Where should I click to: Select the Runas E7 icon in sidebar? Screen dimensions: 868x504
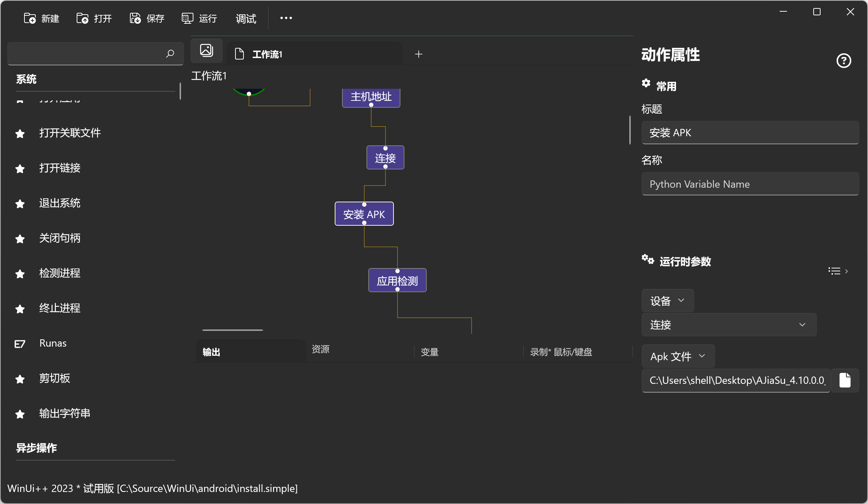tap(20, 344)
